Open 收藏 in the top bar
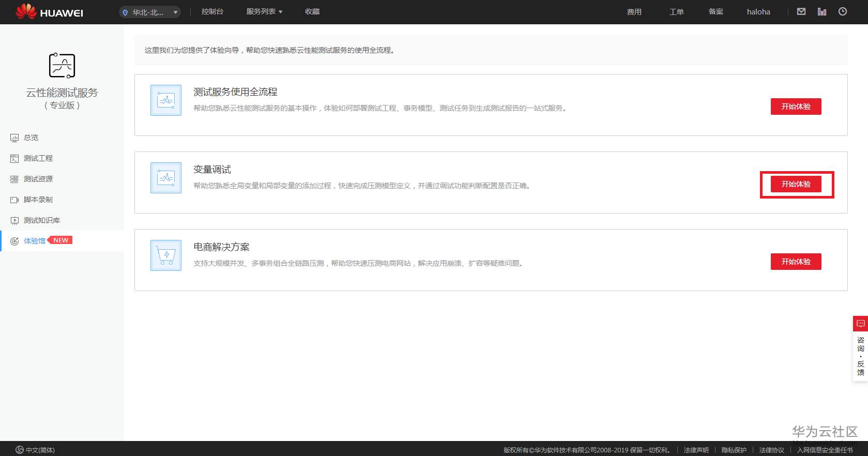The image size is (868, 456). click(x=312, y=11)
